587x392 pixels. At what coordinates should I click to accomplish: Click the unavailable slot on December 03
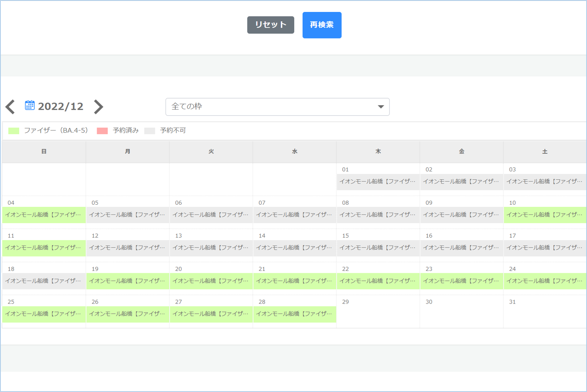[545, 182]
